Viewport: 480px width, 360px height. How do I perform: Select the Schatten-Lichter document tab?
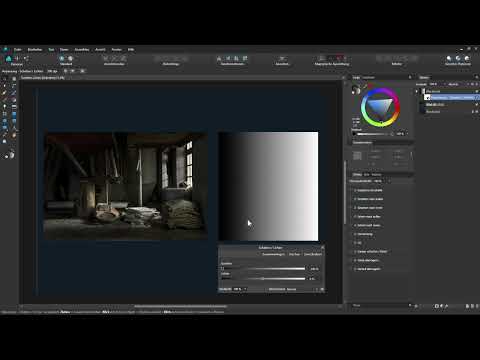tap(43, 78)
